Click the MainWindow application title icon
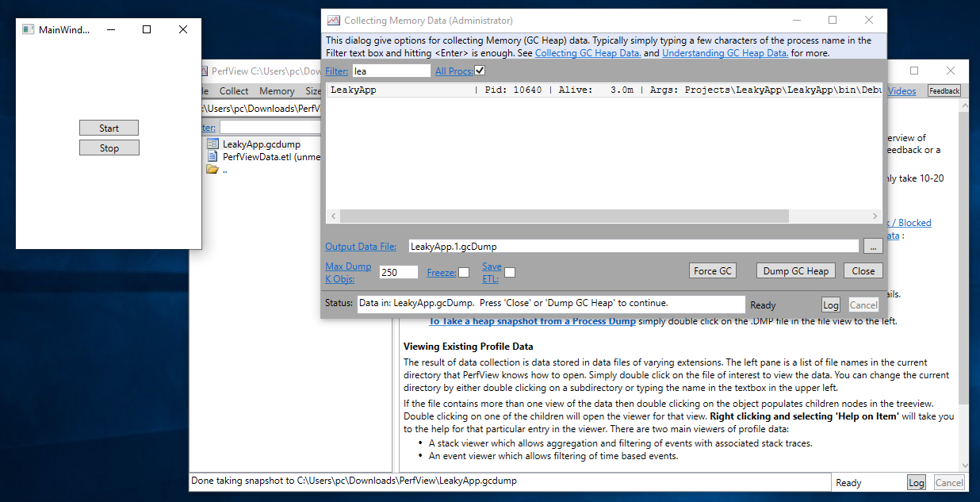980x502 pixels. (x=28, y=29)
